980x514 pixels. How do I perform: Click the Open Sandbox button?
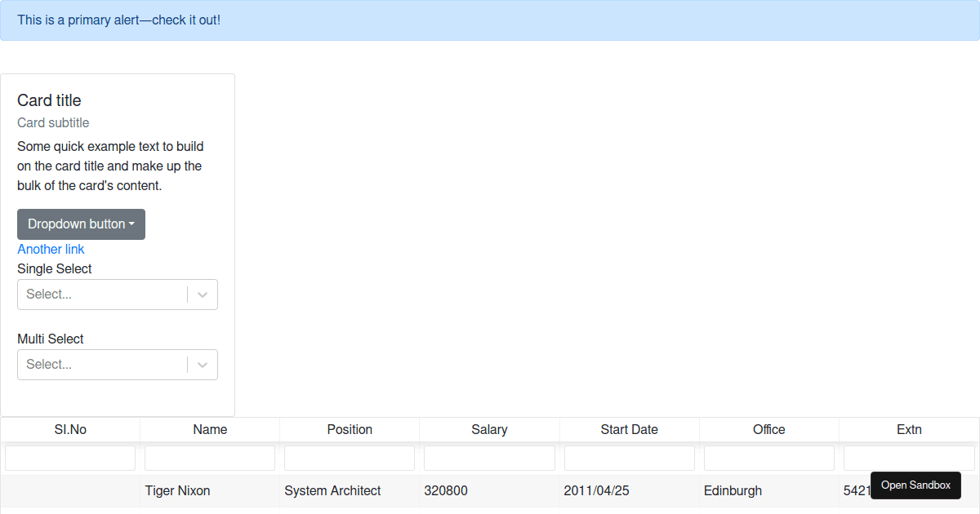[915, 485]
